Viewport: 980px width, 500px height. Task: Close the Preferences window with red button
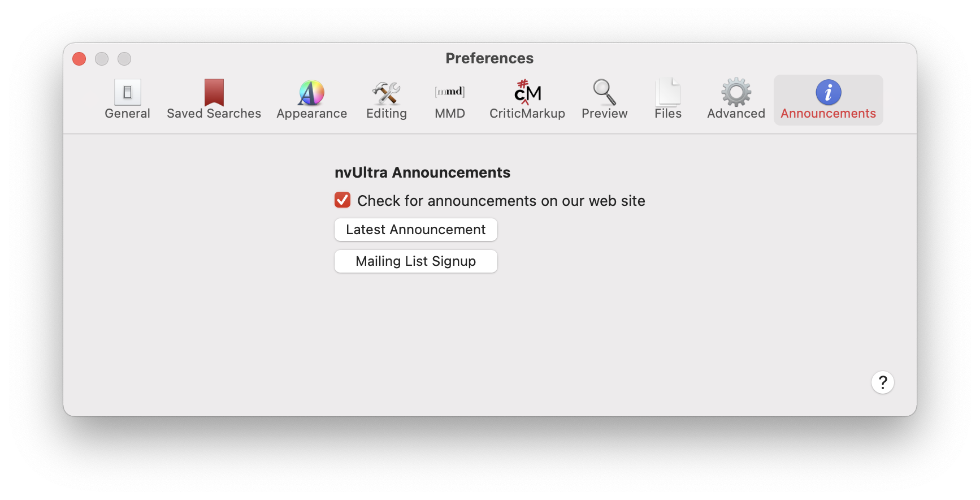click(79, 59)
